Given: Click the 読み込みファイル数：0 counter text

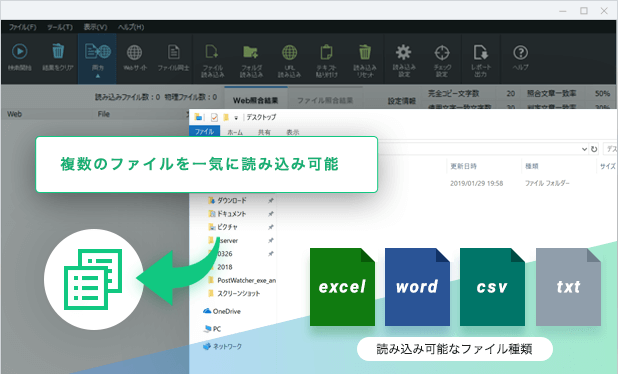Looking at the screenshot, I should [128, 97].
